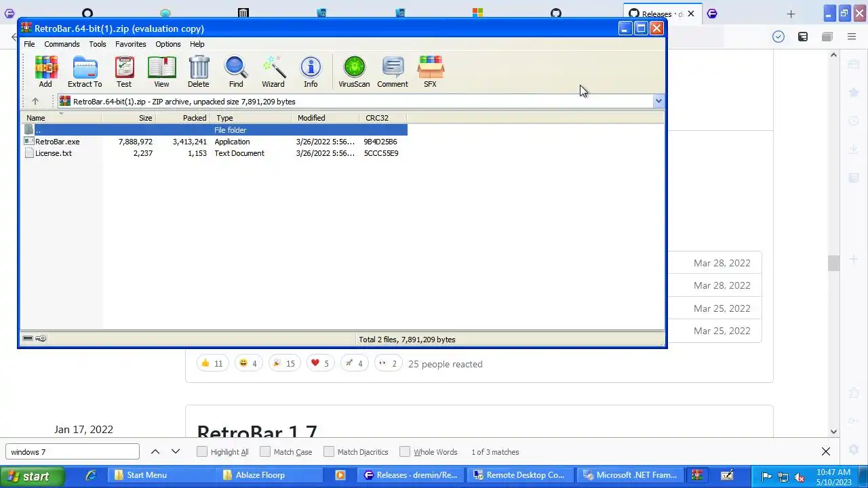Screen dimensions: 868x488
Task: Go to next find match arrow
Action: [x=176, y=451]
